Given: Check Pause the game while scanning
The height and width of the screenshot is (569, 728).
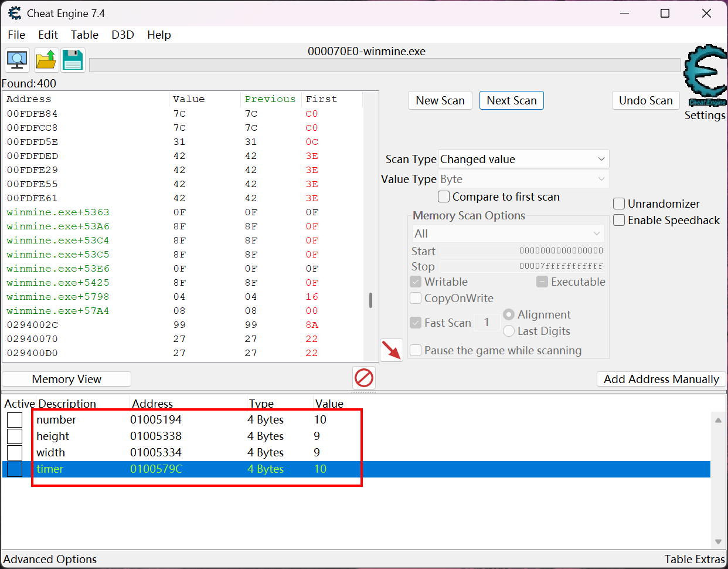Looking at the screenshot, I should (416, 350).
